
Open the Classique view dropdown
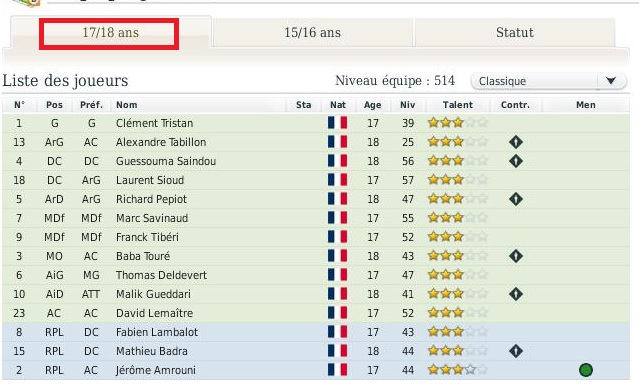pyautogui.click(x=549, y=81)
